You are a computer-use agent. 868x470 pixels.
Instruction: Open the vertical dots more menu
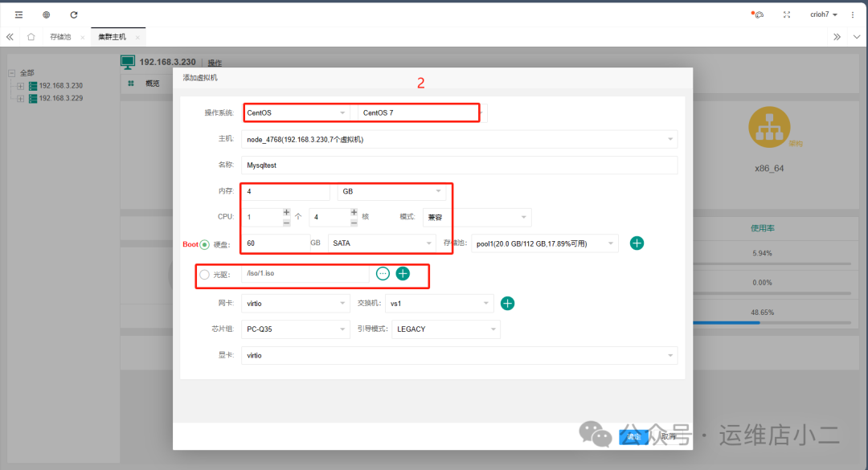(x=853, y=15)
